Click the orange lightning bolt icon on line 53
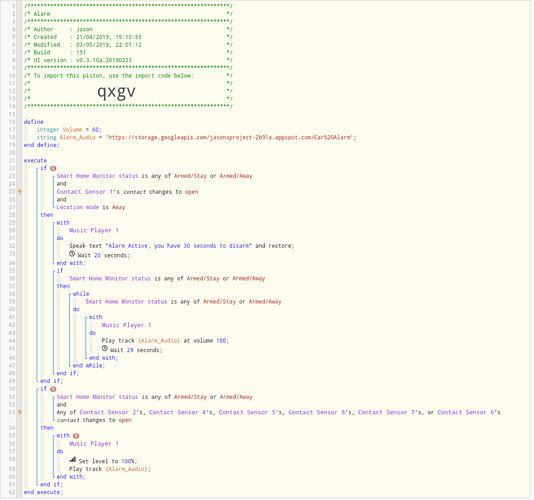The width and height of the screenshot is (534, 500). [20, 413]
